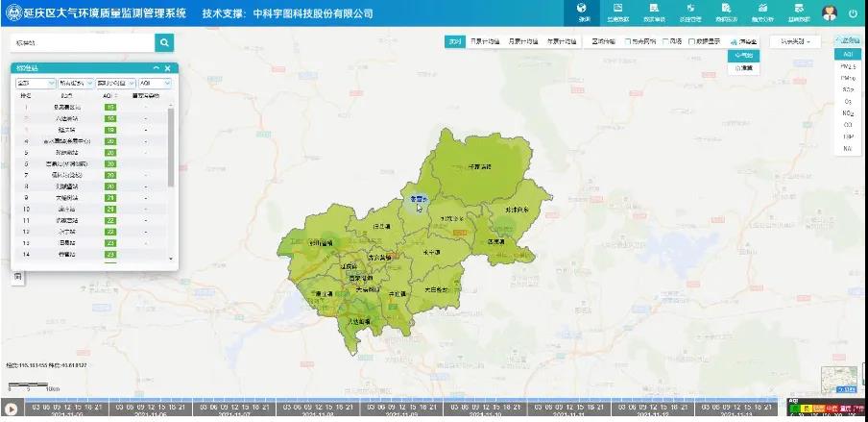Open the third filter dropdown in ranking panel
Viewport: 868px width, 422px height.
pyautogui.click(x=115, y=83)
